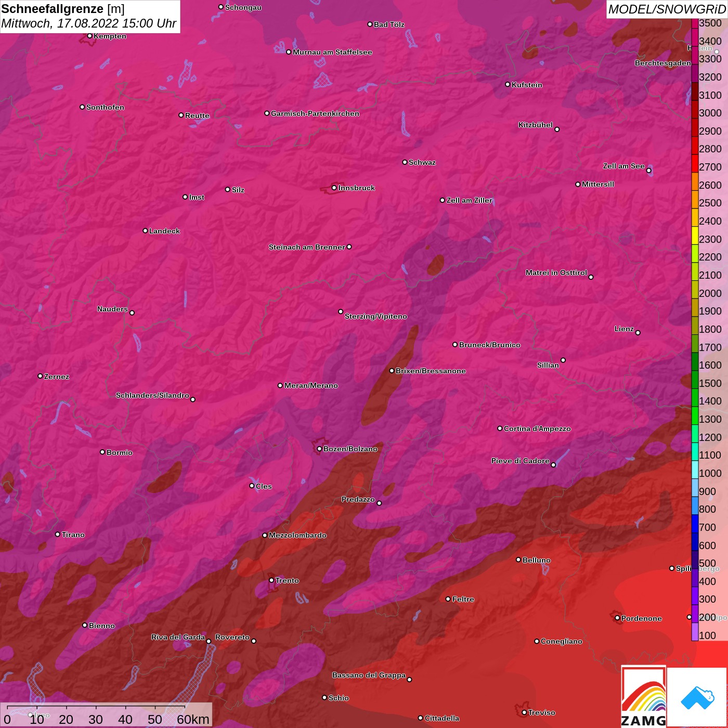The height and width of the screenshot is (728, 728).
Task: Click the Bassano del Grappa label
Action: pyautogui.click(x=369, y=675)
